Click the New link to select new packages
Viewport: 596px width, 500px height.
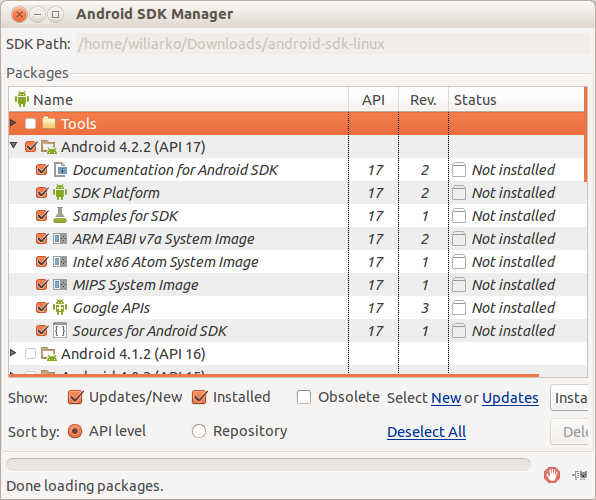[446, 398]
